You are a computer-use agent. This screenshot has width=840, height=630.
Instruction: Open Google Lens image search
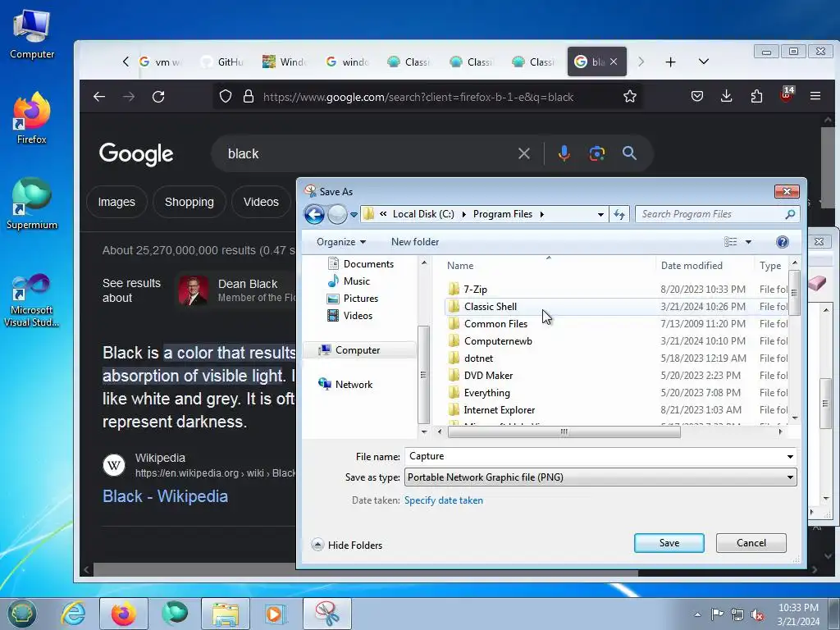click(x=597, y=153)
